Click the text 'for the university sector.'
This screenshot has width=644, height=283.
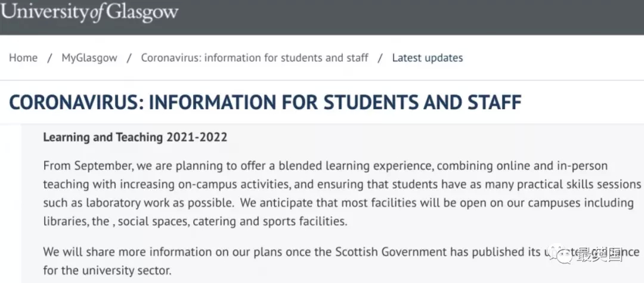point(107,270)
